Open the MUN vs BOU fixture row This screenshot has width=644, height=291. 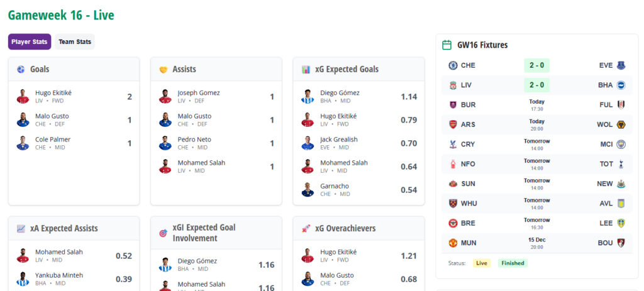[536, 243]
